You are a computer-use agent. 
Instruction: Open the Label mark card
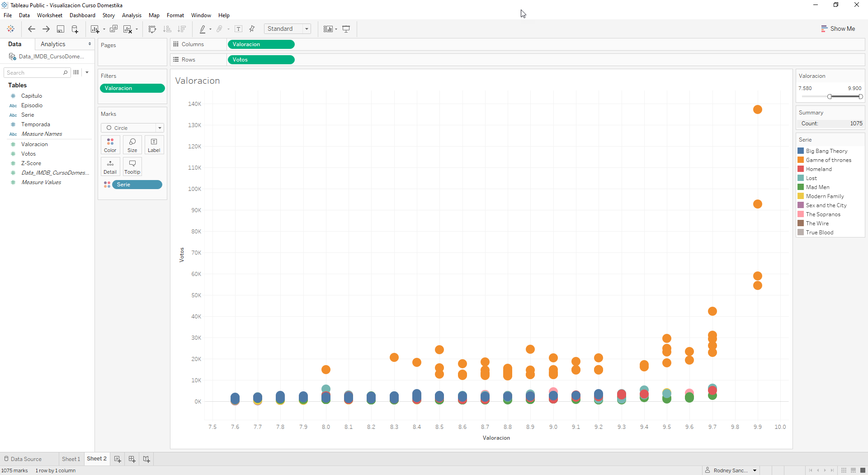point(154,145)
